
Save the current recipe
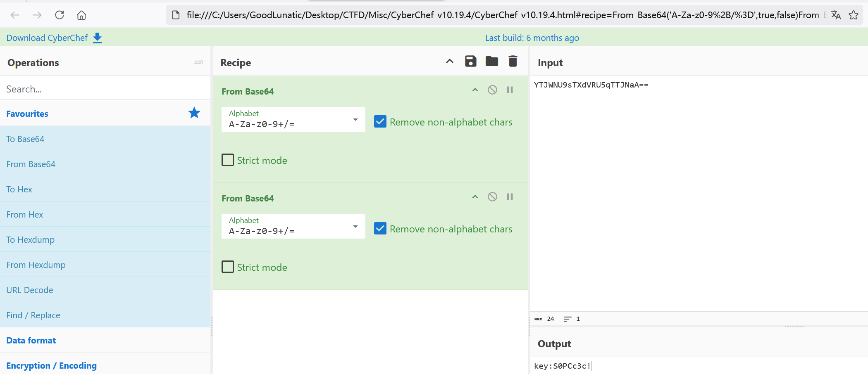coord(471,62)
